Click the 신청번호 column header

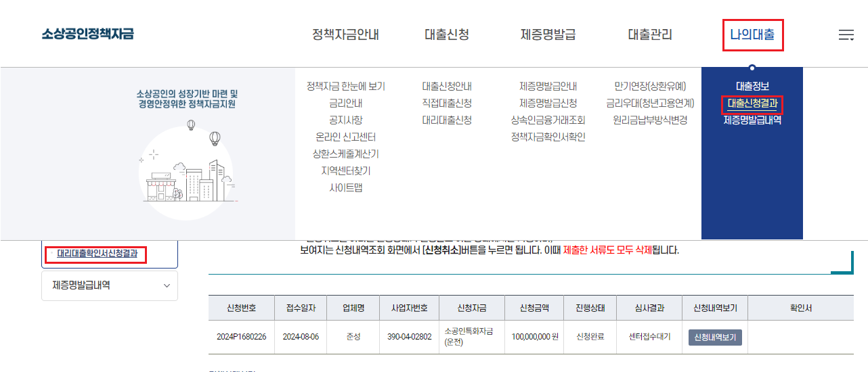tap(242, 308)
